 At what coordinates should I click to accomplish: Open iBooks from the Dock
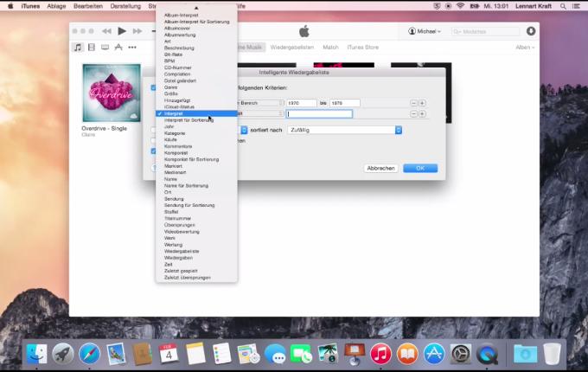coord(407,354)
